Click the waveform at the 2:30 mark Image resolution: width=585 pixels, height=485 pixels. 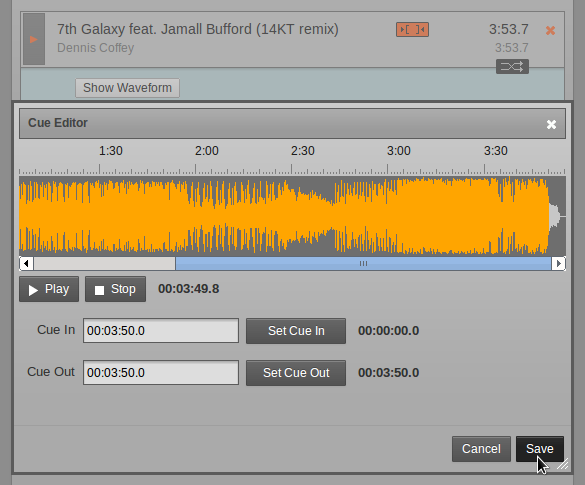tap(292, 216)
